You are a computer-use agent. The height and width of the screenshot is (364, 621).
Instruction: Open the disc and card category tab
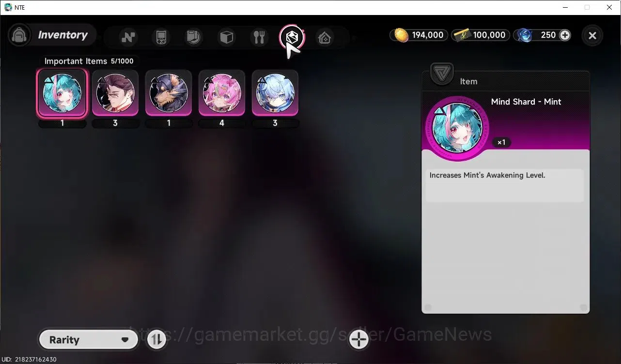point(194,37)
